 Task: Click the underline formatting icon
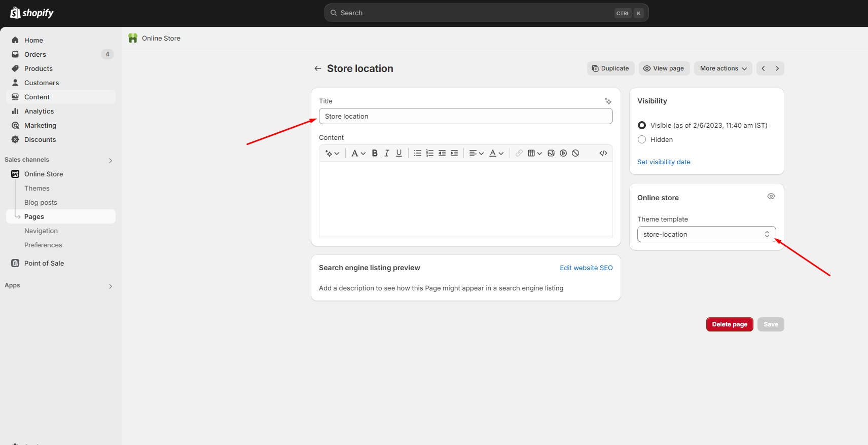pyautogui.click(x=399, y=153)
